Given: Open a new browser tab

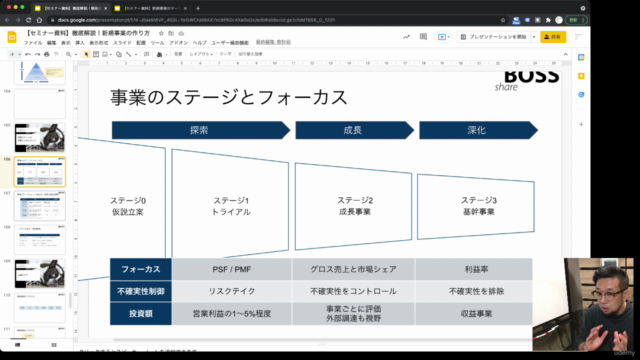Looking at the screenshot, I should coord(198,8).
